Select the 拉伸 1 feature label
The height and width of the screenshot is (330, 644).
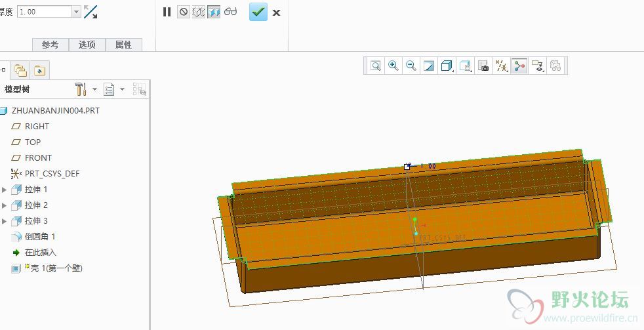(x=36, y=190)
